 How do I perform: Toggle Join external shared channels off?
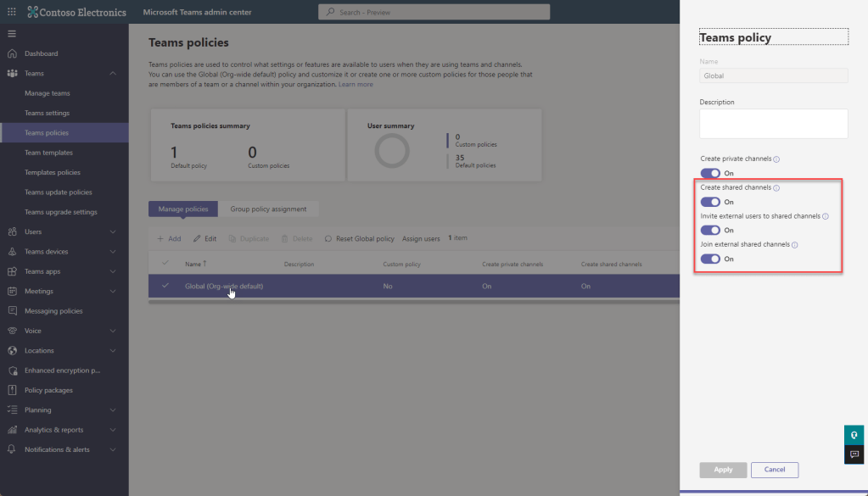(x=710, y=259)
